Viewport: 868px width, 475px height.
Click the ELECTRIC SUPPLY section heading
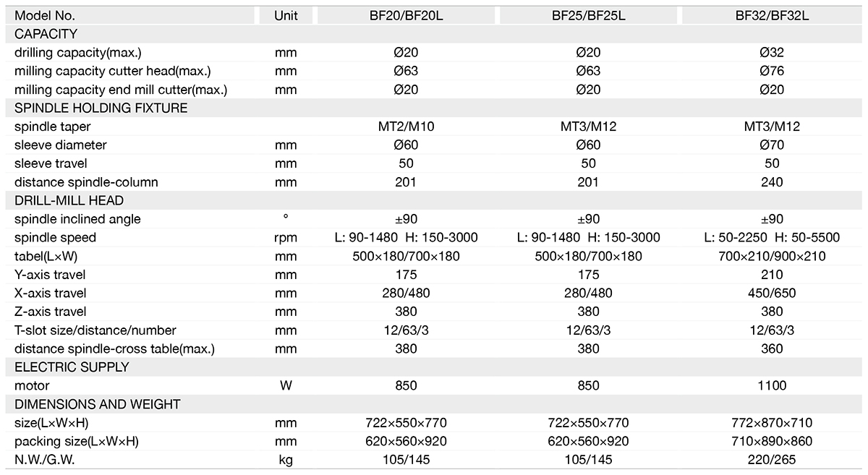[x=72, y=367]
